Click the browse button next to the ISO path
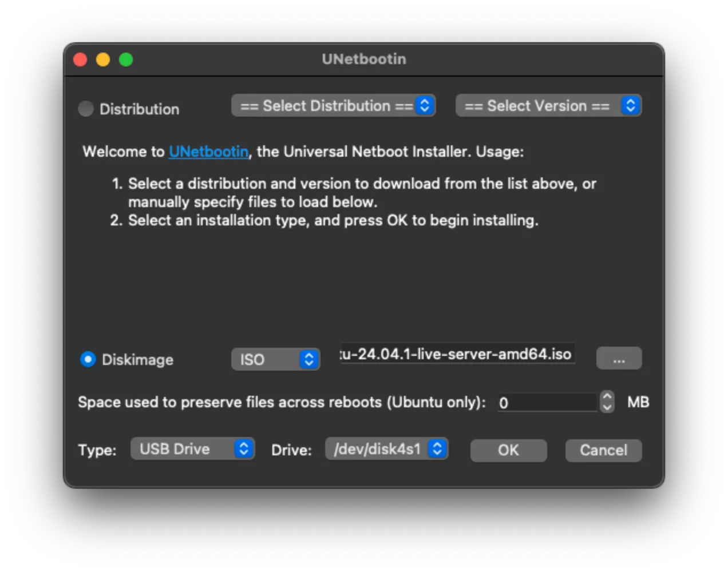This screenshot has height=572, width=728. click(619, 358)
